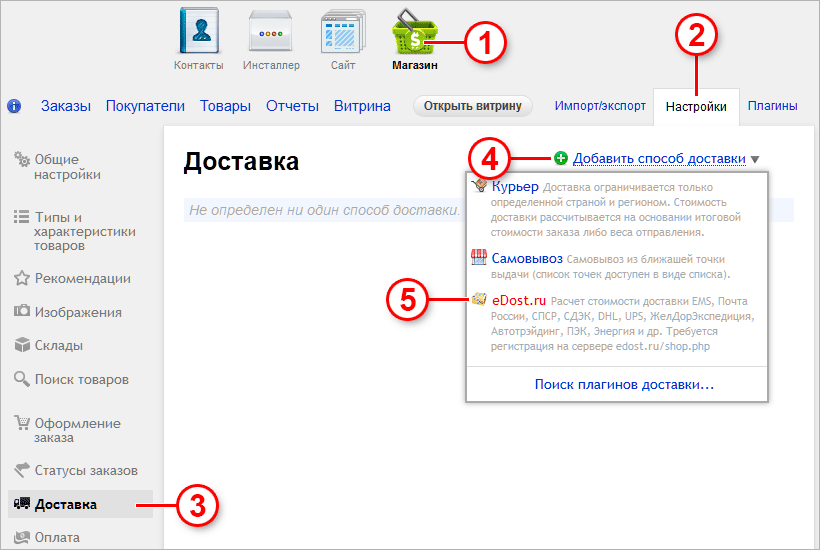Click the eDost.ru description text
The height and width of the screenshot is (550, 820).
click(x=622, y=324)
